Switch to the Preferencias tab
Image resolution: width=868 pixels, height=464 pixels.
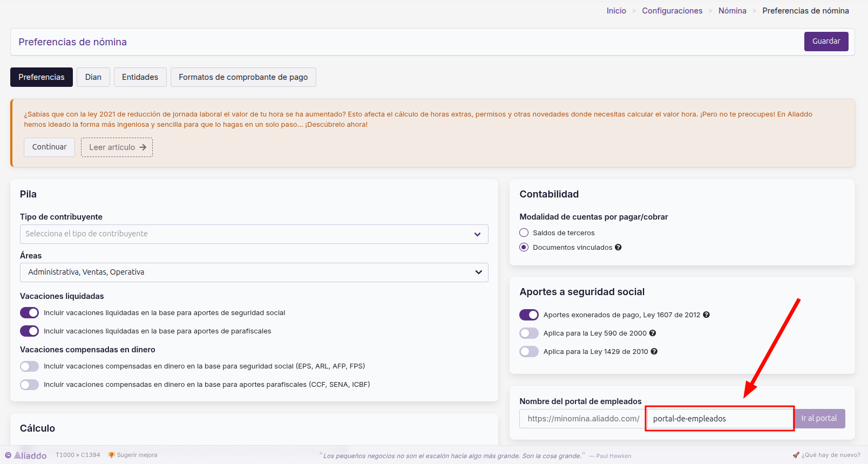click(x=42, y=77)
